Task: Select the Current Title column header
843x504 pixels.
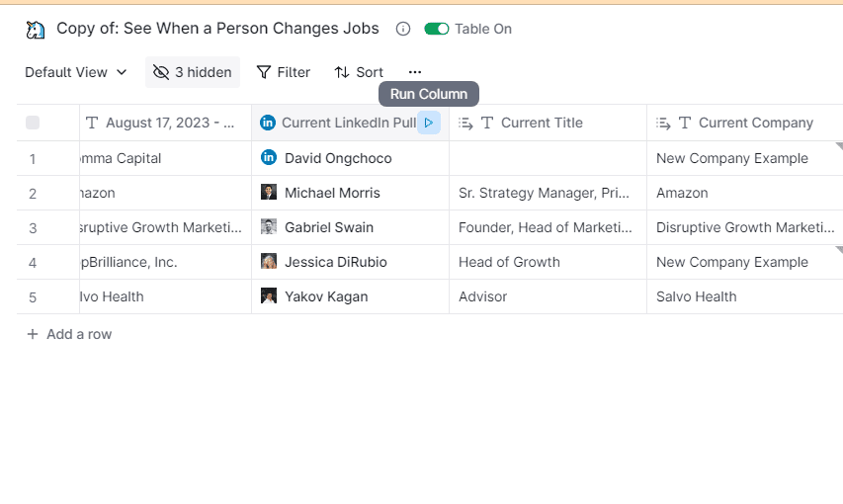Action: click(542, 123)
